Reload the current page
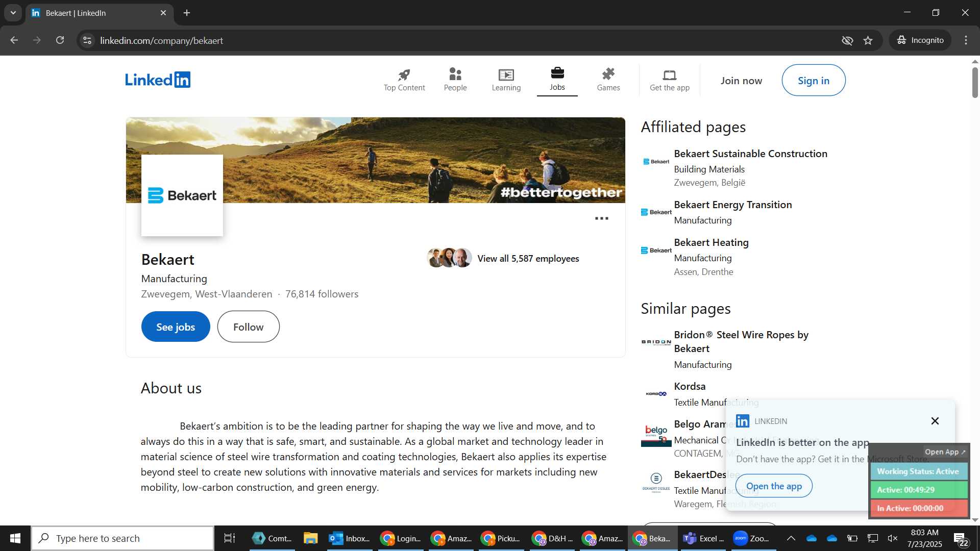 tap(60, 40)
